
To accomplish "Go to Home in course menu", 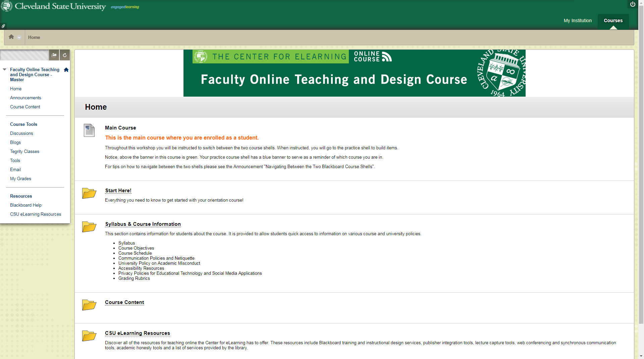I will point(16,89).
